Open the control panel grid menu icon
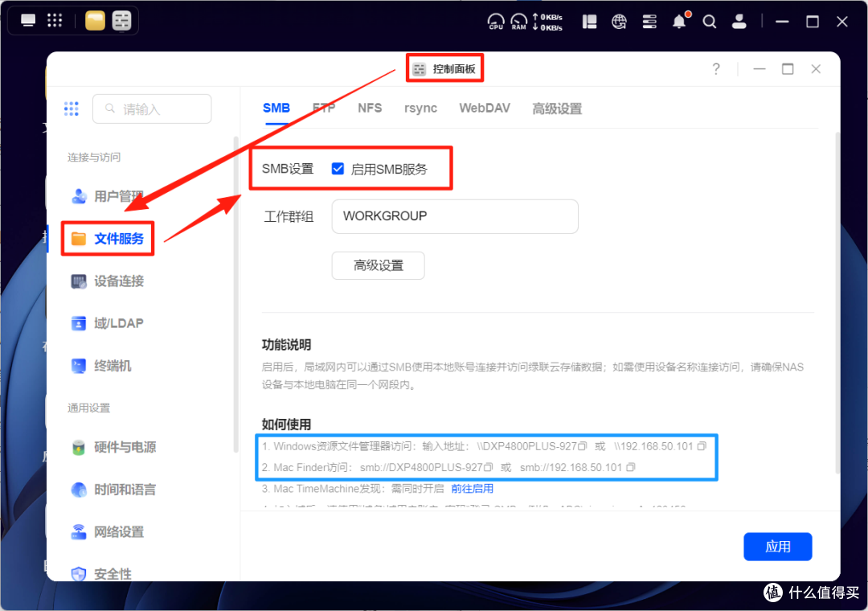Viewport: 868px width, 611px height. coord(72,109)
